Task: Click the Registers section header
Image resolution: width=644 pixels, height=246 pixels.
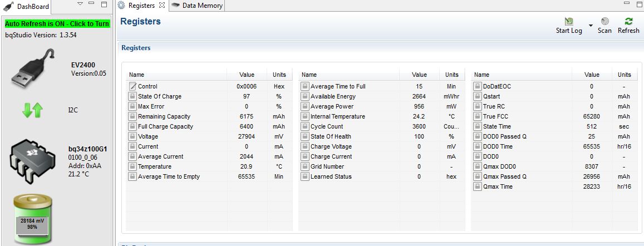Action: coord(136,48)
